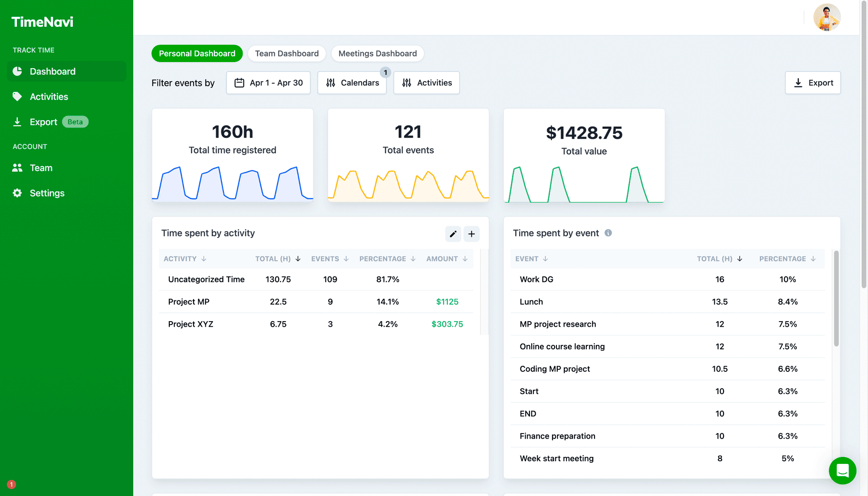This screenshot has height=496, width=868.
Task: Click the $1428.75 Total value card
Action: [x=584, y=155]
